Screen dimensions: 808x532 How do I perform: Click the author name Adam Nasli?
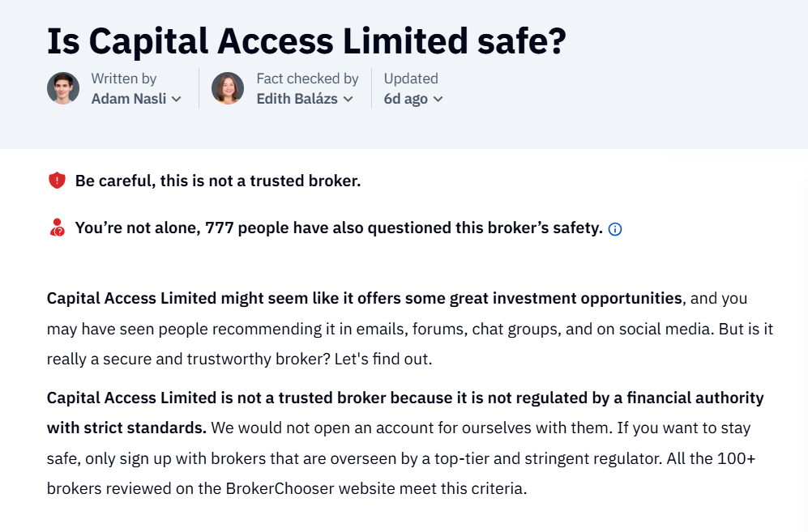128,99
